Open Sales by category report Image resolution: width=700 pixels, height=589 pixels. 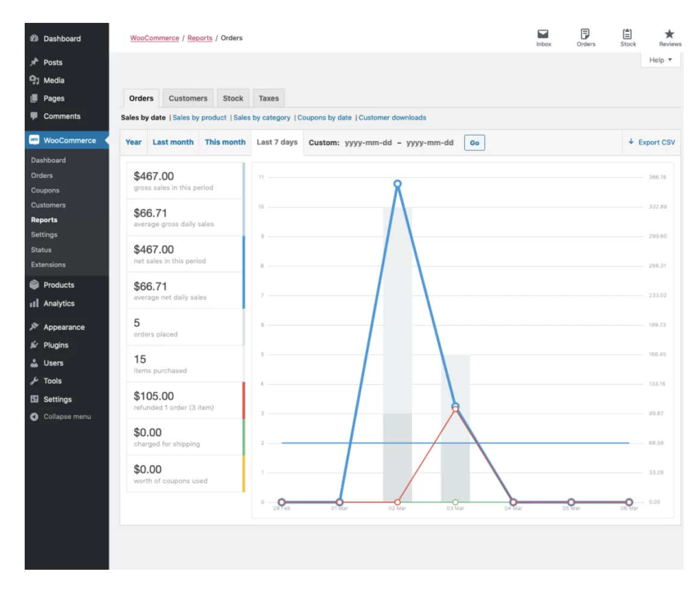click(x=261, y=118)
